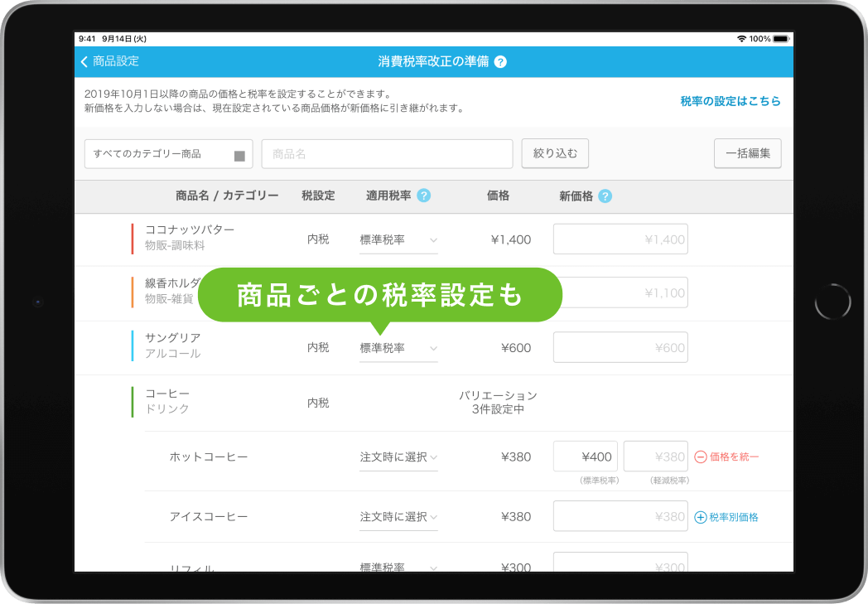Screen dimensions: 868x604
Task: Tap the battery indicator in status bar
Action: click(781, 39)
